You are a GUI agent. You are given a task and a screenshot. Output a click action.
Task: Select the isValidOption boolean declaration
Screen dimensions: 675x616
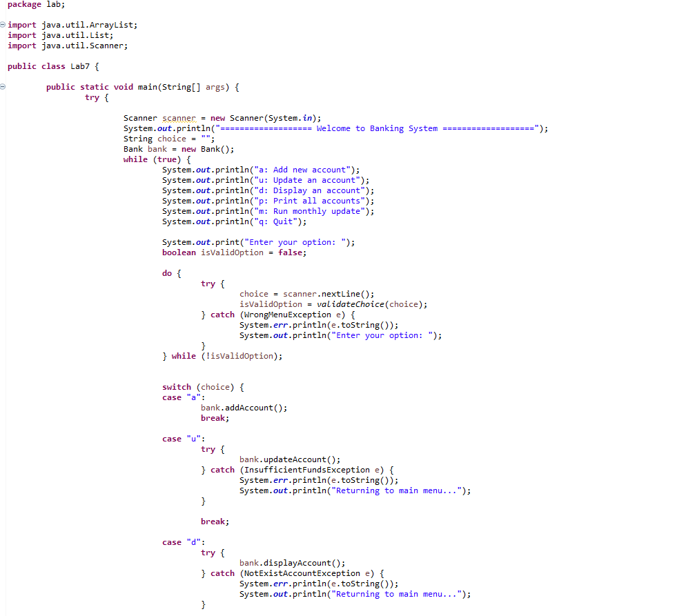[228, 252]
